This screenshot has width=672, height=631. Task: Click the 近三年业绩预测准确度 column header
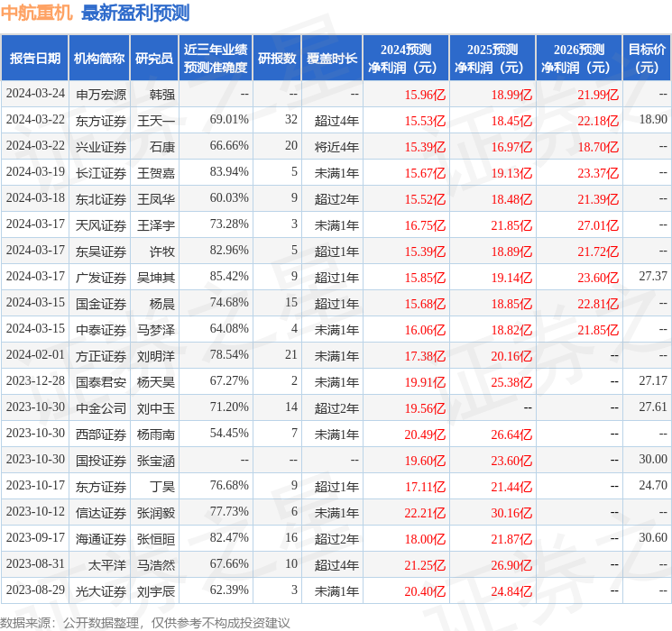tap(215, 59)
